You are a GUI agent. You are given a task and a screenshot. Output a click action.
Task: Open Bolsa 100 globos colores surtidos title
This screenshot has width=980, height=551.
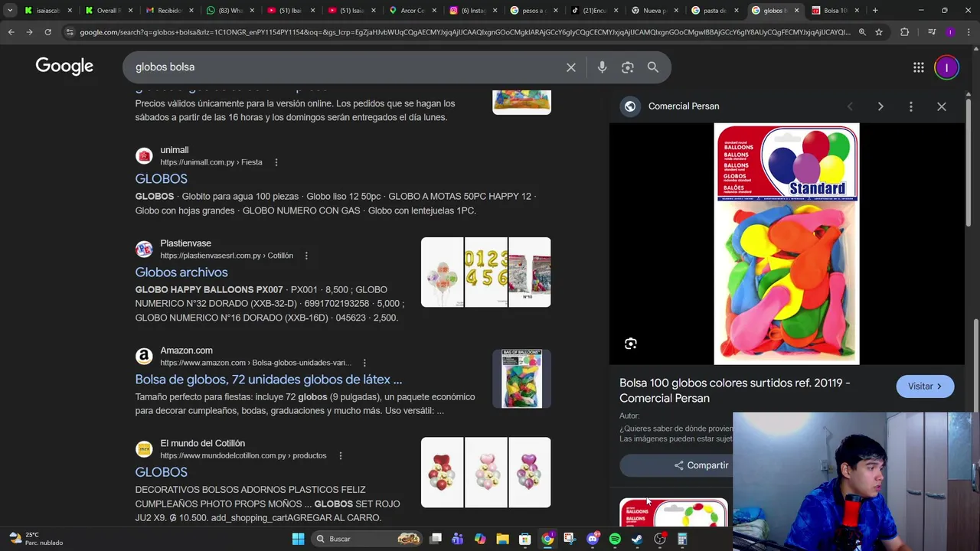[x=734, y=390]
